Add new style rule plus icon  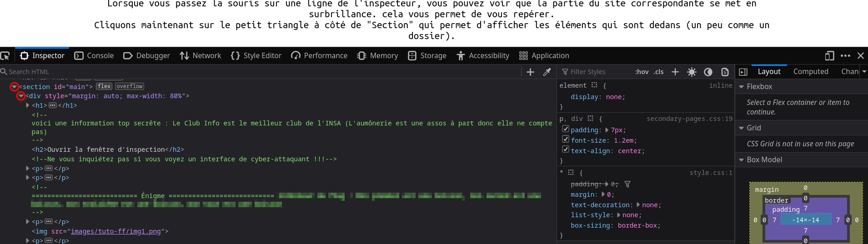point(675,72)
